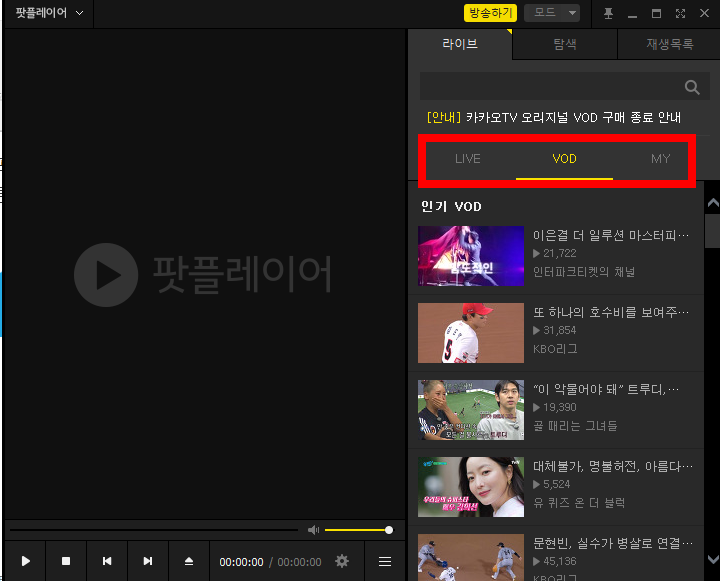Close the PotPlayer window

pos(704,13)
